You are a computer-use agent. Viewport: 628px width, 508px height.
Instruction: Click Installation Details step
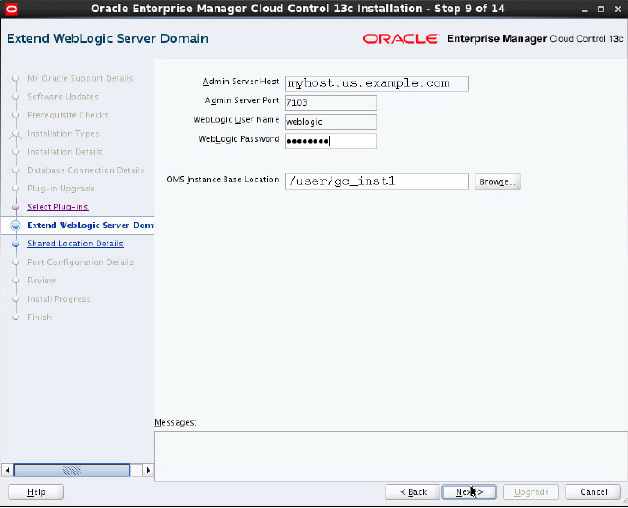coord(64,152)
